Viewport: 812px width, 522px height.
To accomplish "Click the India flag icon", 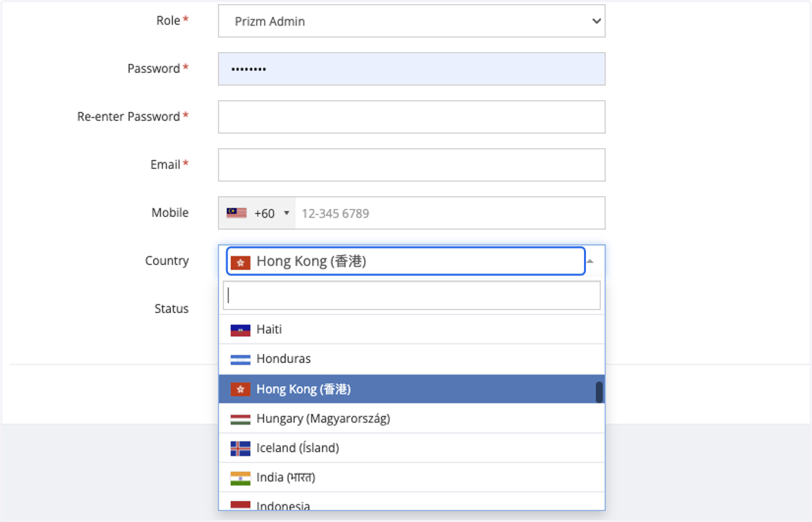I will pos(240,478).
